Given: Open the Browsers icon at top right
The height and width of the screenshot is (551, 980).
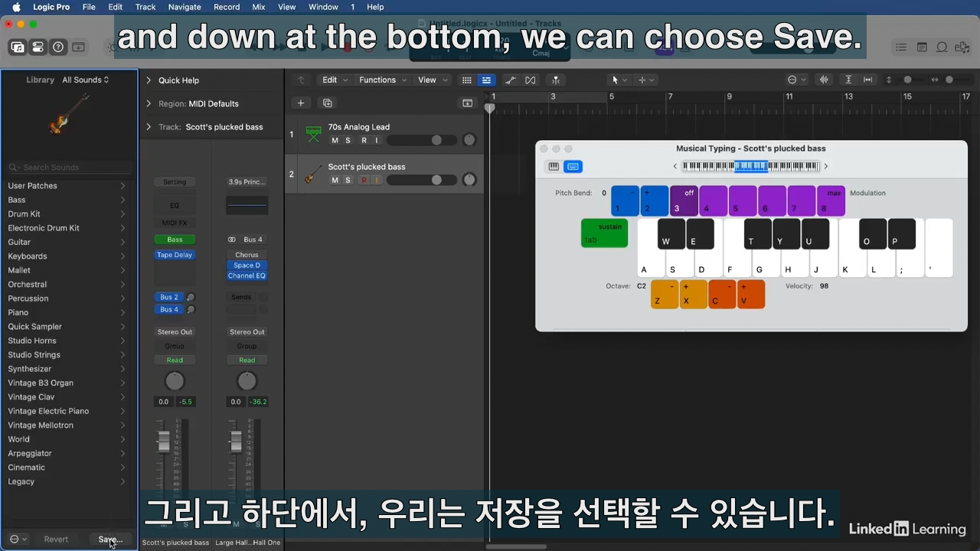Looking at the screenshot, I should pos(962,47).
